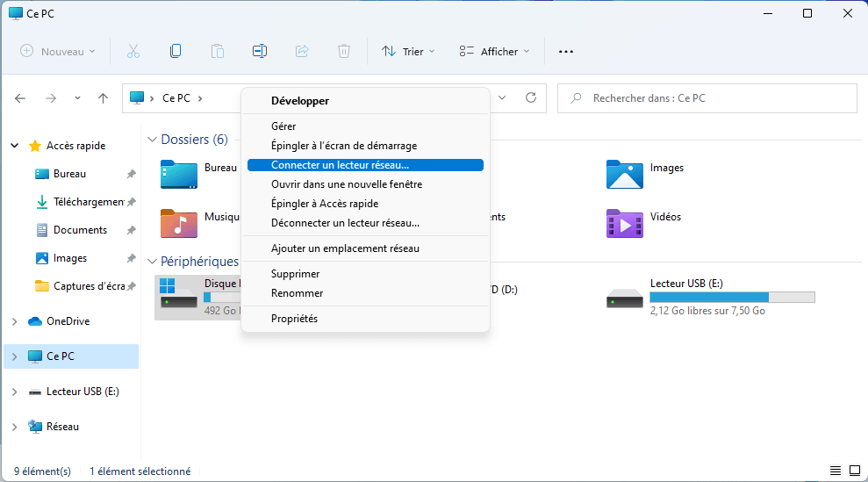Click the Cut scissors icon in toolbar
Image resolution: width=868 pixels, height=482 pixels.
[x=133, y=51]
